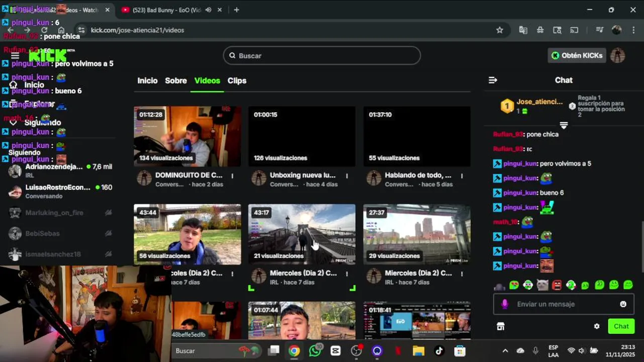This screenshot has width=644, height=362.
Task: Open OBS Studio from the taskbar
Action: [356, 351]
